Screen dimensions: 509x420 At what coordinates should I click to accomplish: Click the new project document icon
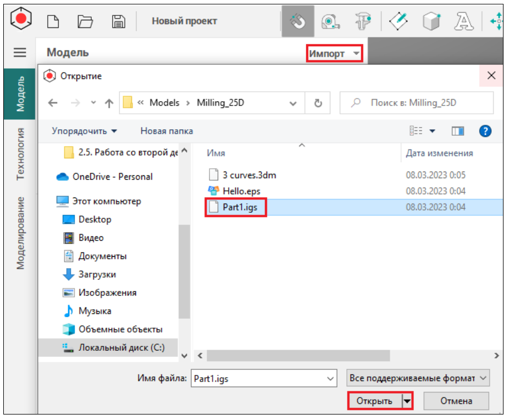tap(53, 21)
